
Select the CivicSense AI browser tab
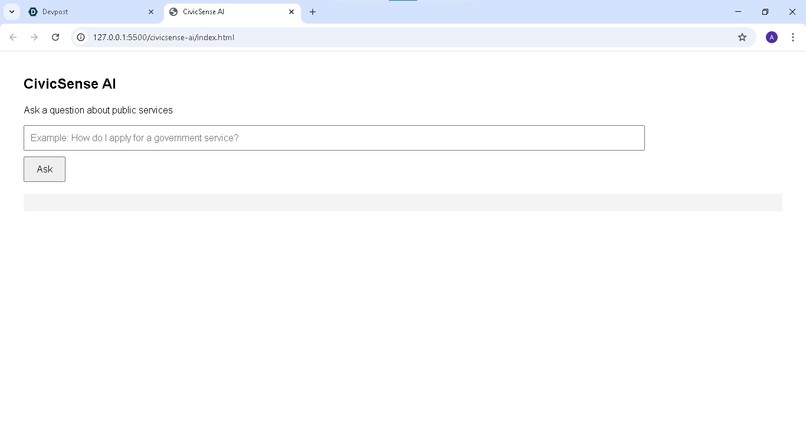pos(231,12)
